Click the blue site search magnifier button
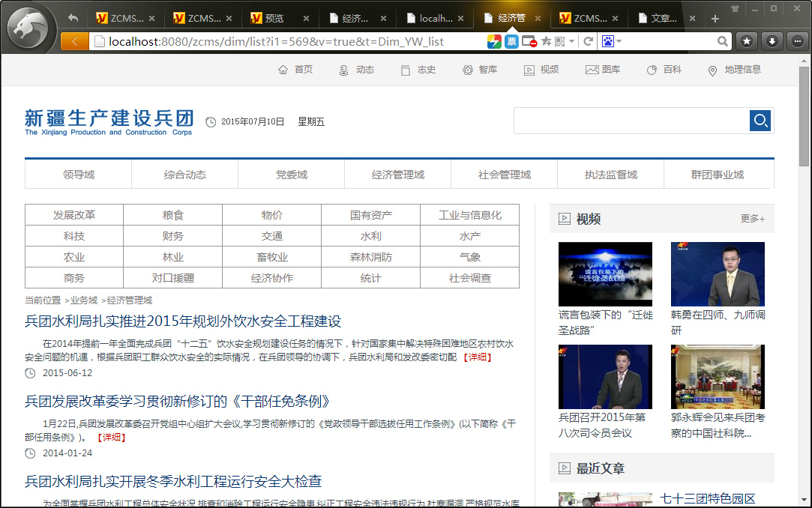Screen dimensions: 812x508 coord(760,121)
